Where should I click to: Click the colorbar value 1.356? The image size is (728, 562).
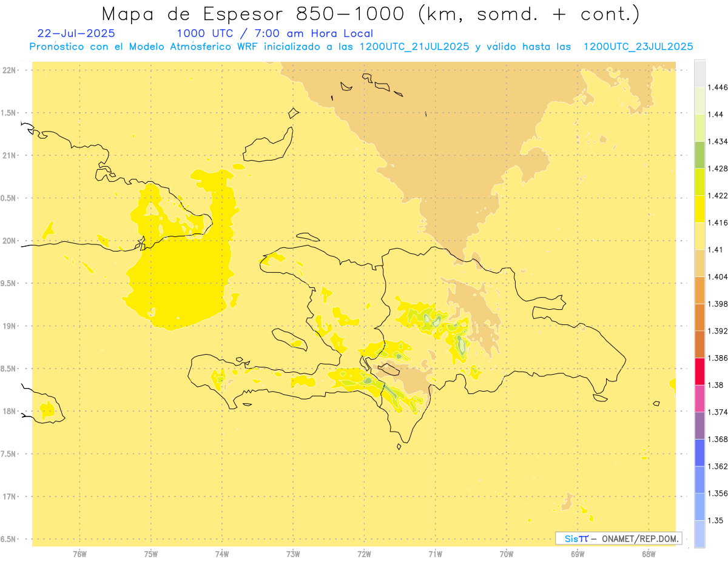718,493
